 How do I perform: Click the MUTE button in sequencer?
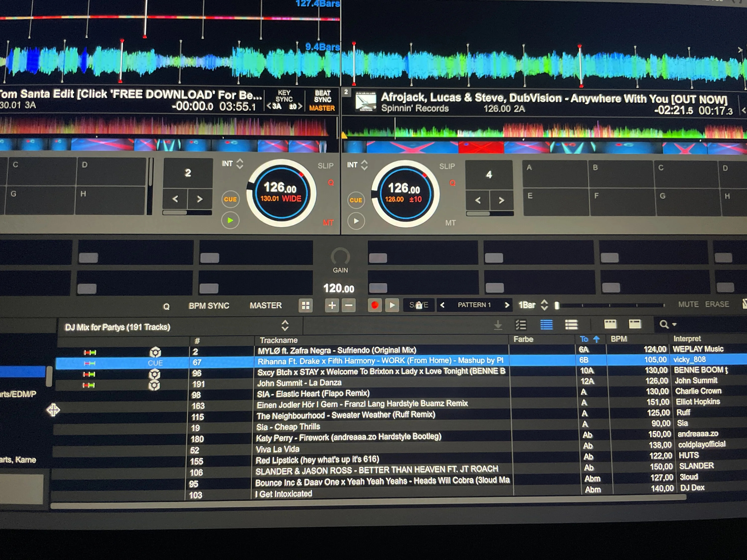tap(688, 304)
